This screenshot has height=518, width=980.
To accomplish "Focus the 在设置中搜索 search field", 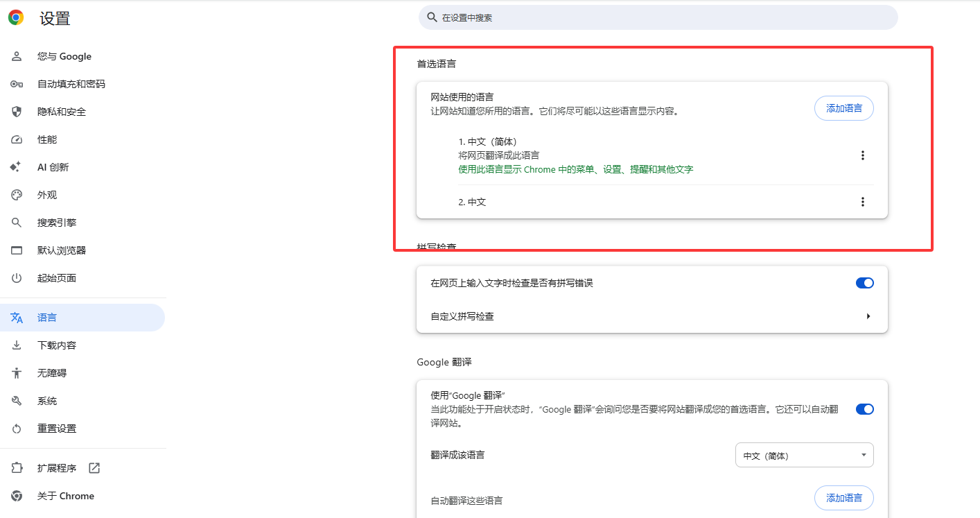I will pyautogui.click(x=658, y=17).
